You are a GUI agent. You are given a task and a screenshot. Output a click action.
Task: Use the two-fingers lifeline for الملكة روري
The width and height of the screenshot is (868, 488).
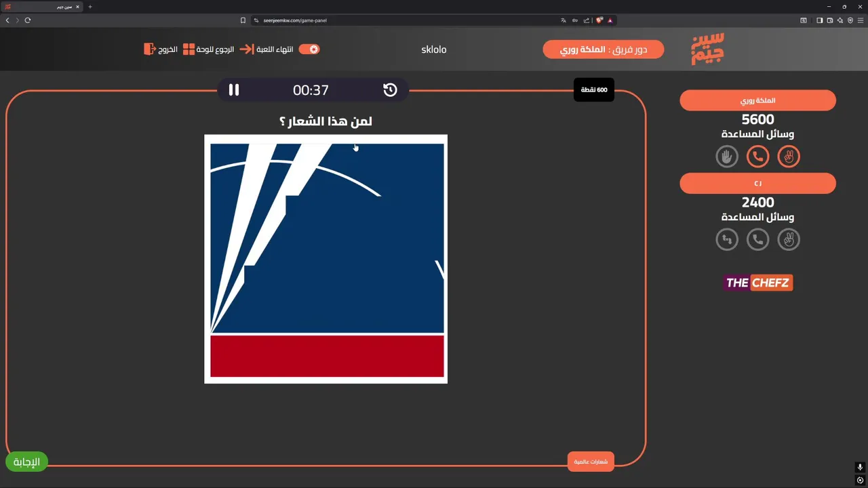coord(789,157)
